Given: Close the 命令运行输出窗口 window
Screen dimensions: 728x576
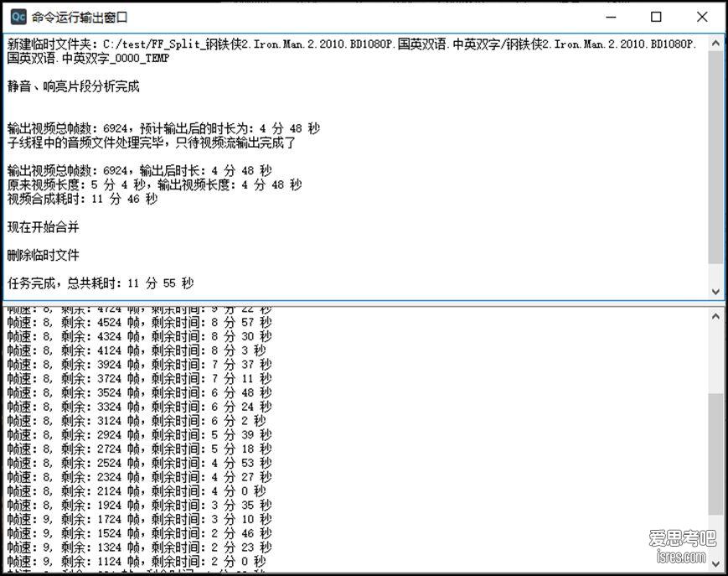Looking at the screenshot, I should (702, 17).
